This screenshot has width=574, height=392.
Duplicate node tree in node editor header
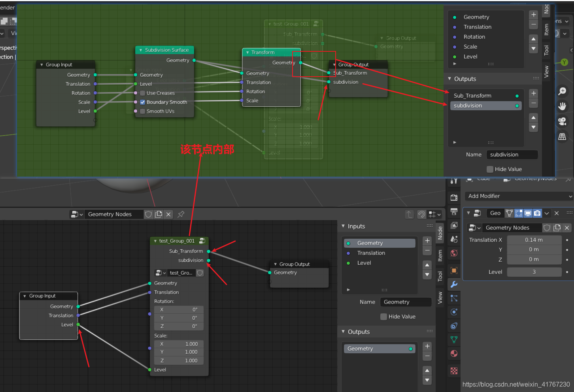159,214
